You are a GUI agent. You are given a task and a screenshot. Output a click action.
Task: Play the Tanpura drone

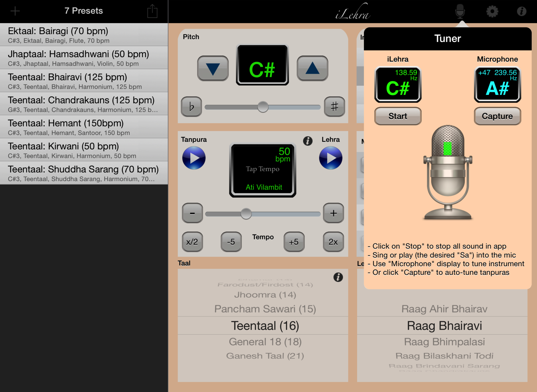[x=194, y=158]
